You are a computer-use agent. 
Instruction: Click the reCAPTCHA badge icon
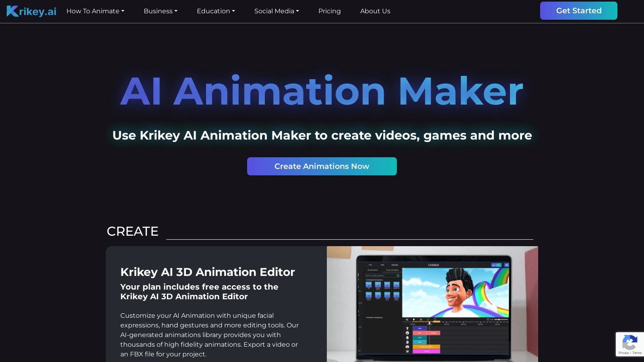[630, 342]
